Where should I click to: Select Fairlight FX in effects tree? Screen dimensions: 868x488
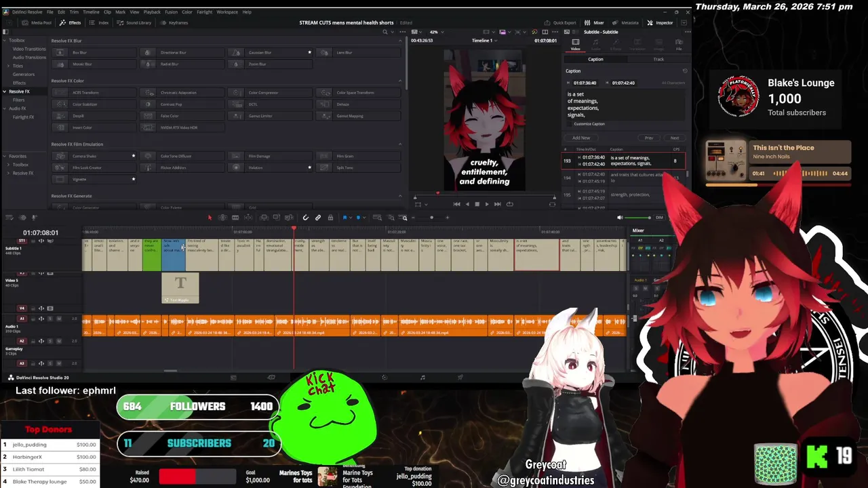(x=24, y=117)
